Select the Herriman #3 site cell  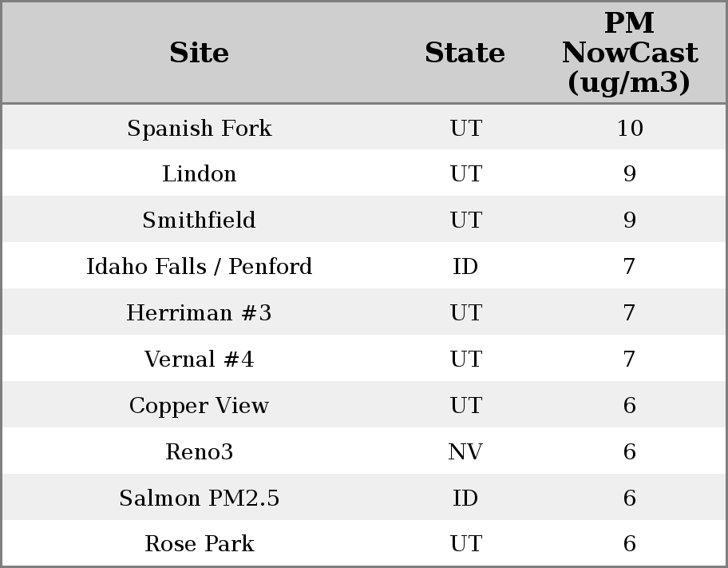click(200, 313)
